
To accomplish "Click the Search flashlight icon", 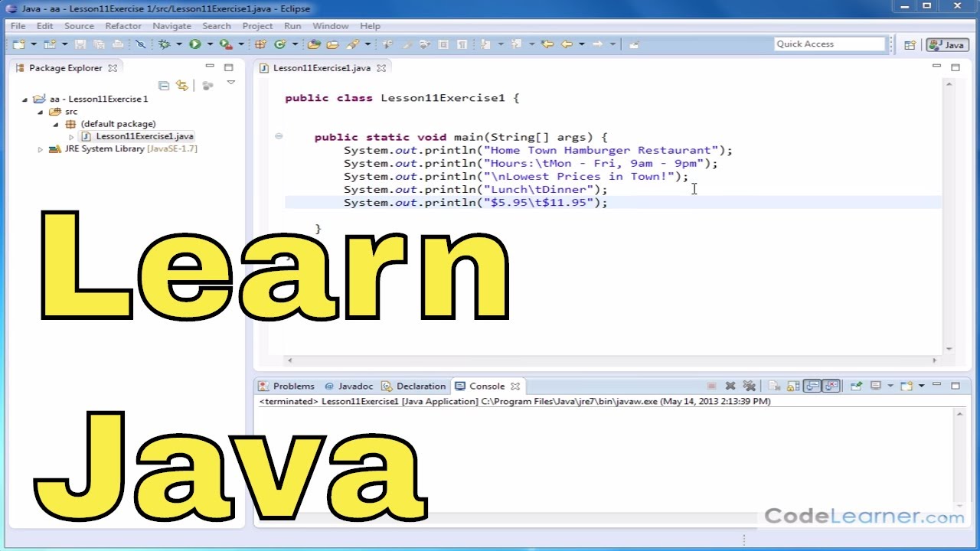I will [x=352, y=44].
